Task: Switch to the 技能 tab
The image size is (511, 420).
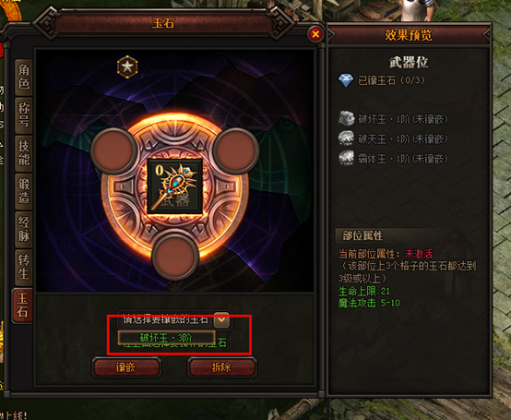Action: (x=24, y=153)
